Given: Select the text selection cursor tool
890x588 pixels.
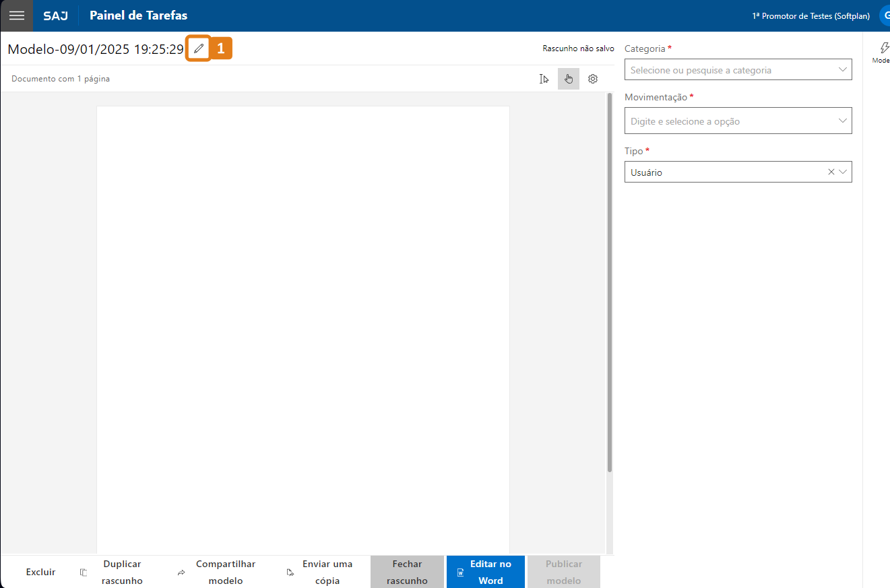Looking at the screenshot, I should [x=544, y=79].
